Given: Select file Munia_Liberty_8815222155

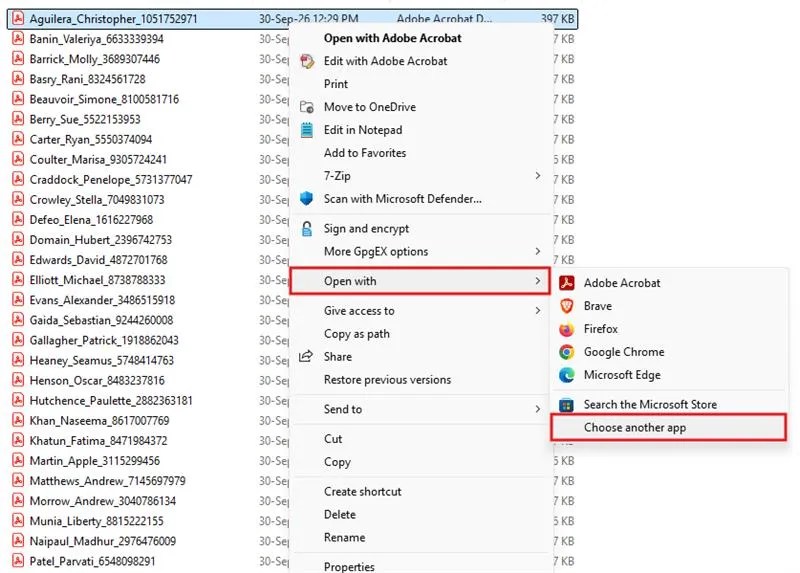Looking at the screenshot, I should pos(96,521).
